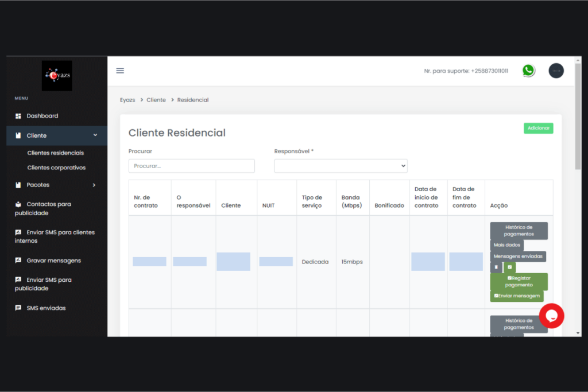Delete the first client via trash icon

496,267
